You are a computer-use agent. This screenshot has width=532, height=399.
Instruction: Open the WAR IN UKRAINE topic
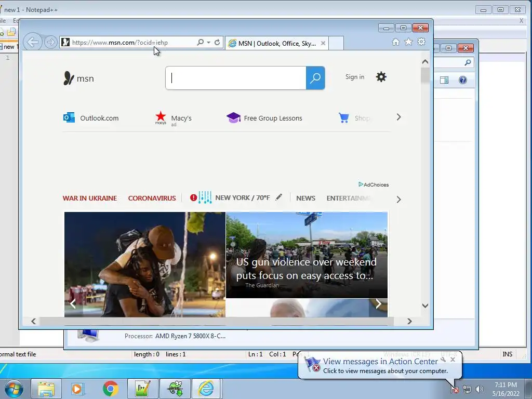tap(89, 198)
